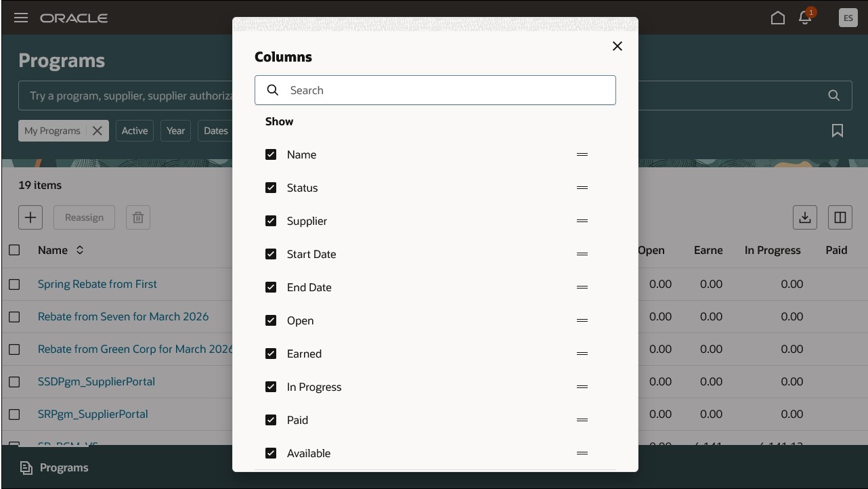Uncheck the Status column checkbox

(271, 188)
